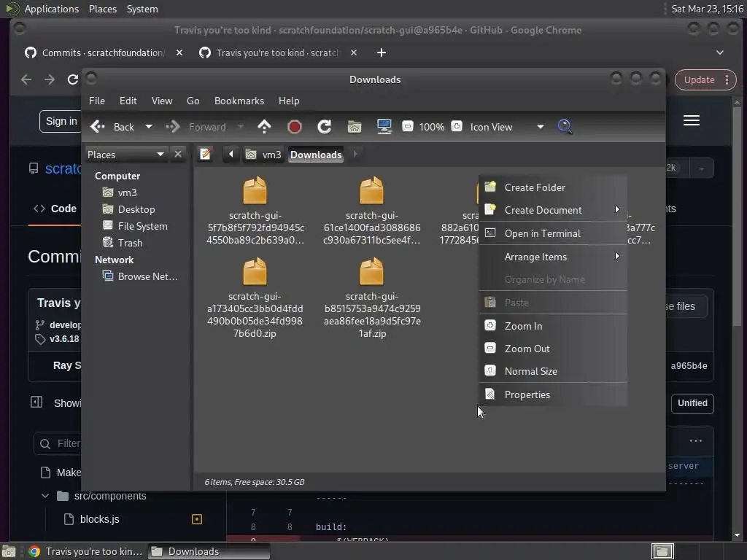Open the GitHub hamburger menu
Image resolution: width=747 pixels, height=560 pixels.
pyautogui.click(x=692, y=120)
